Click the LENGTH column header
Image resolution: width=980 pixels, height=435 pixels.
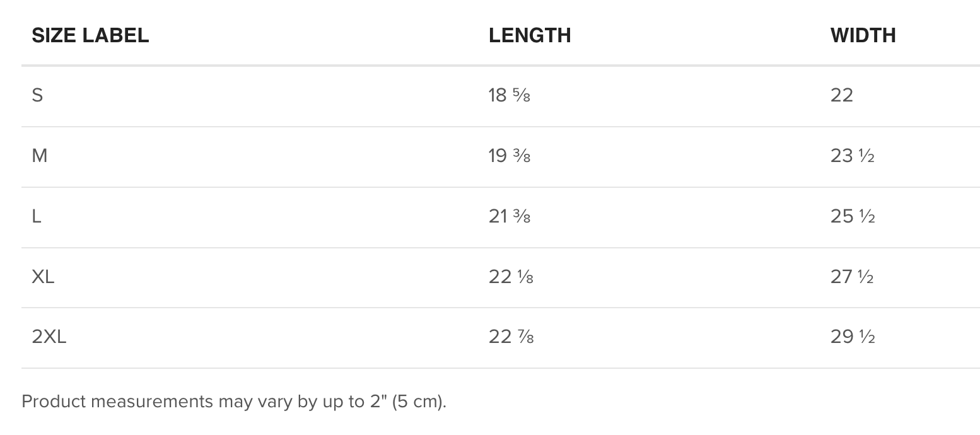pyautogui.click(x=530, y=35)
